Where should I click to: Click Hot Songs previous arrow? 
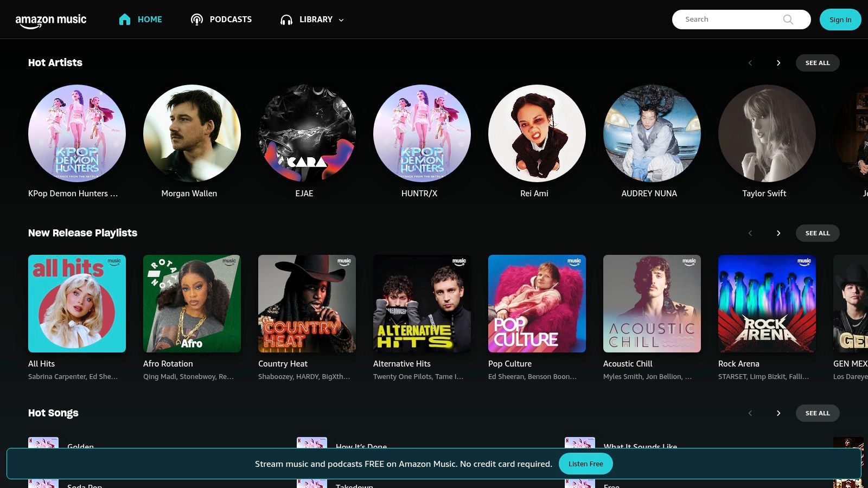[750, 413]
